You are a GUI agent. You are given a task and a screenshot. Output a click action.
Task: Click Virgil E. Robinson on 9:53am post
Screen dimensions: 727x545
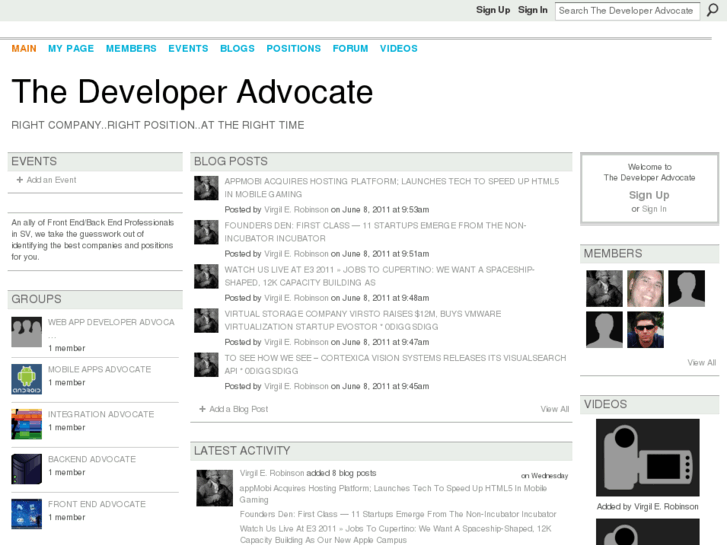coord(296,210)
